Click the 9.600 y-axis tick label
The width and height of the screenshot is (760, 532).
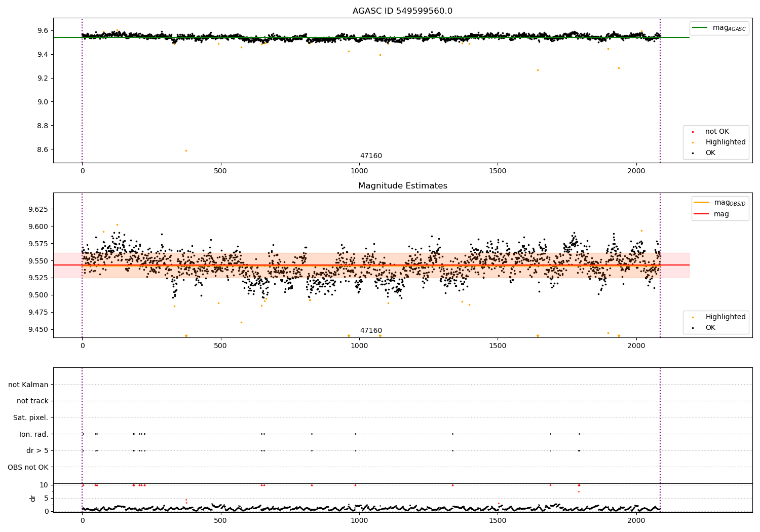point(39,226)
